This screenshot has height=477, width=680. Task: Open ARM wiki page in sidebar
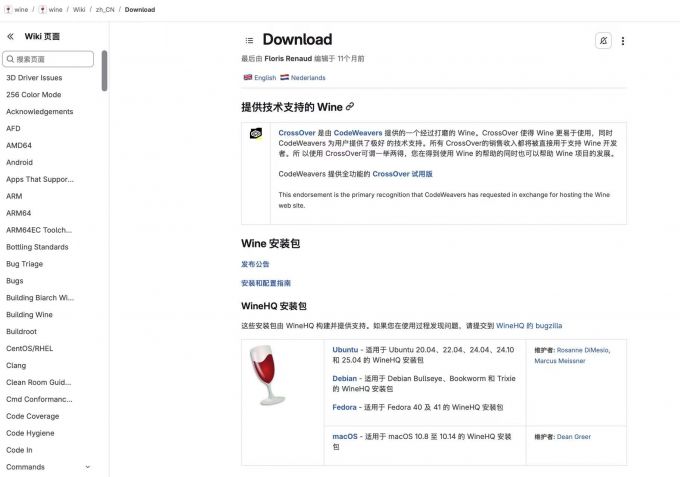coord(14,196)
